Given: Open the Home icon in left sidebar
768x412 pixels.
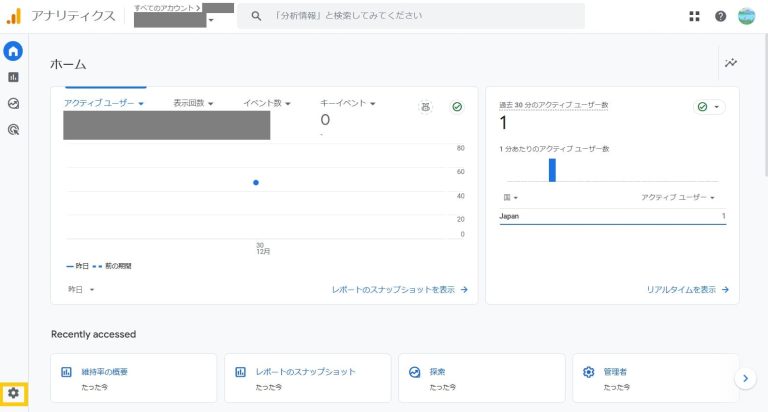Looking at the screenshot, I should [13, 51].
